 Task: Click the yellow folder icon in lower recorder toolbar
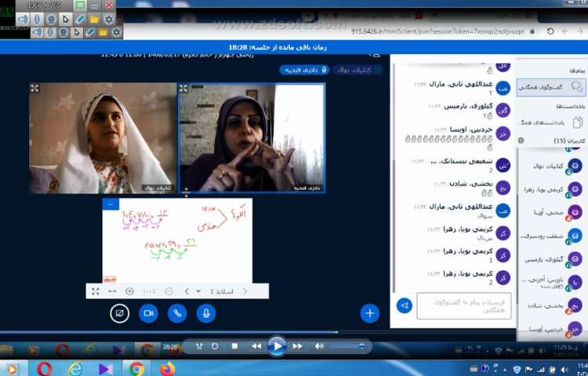click(x=103, y=33)
